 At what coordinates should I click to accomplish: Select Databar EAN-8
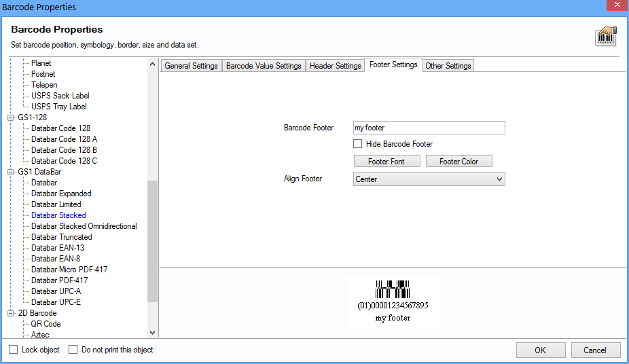[x=55, y=259]
